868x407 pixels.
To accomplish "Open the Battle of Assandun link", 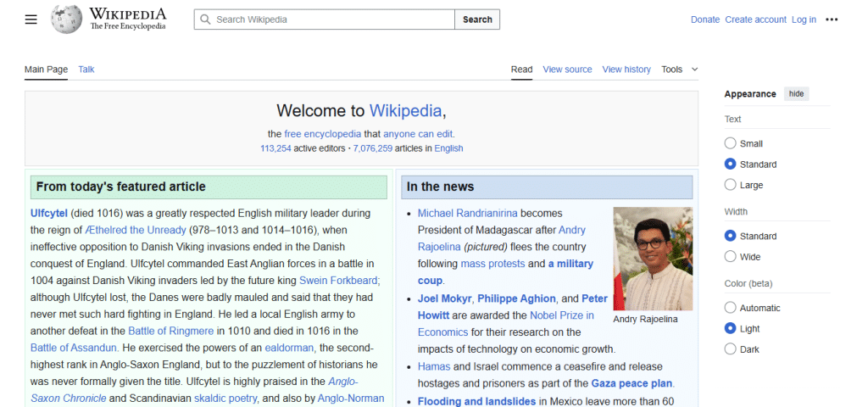I will (x=74, y=348).
